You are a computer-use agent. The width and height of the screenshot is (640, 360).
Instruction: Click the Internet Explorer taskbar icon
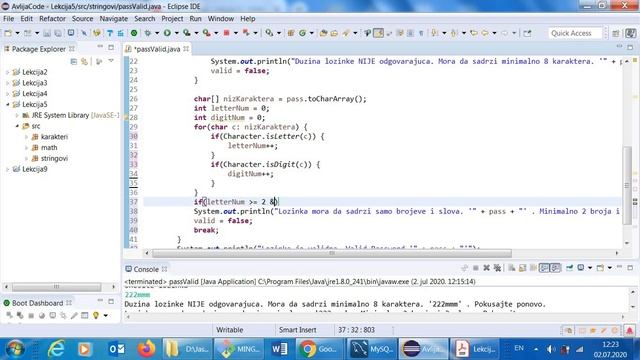(x=56, y=349)
